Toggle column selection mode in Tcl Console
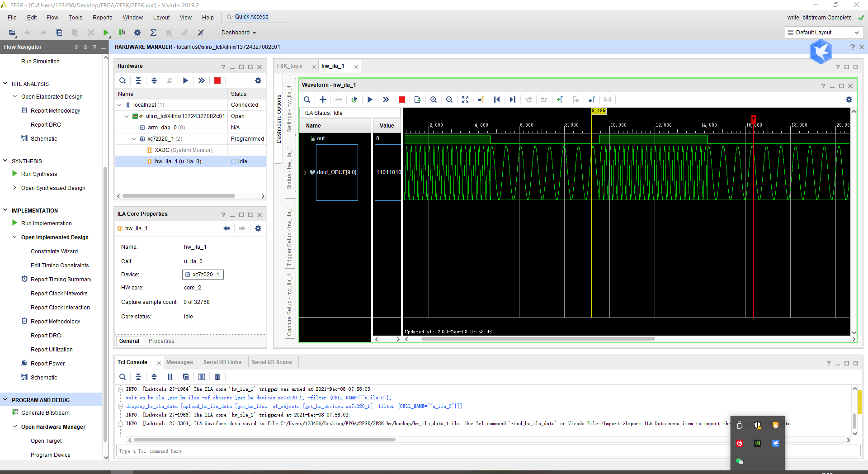 pos(202,377)
